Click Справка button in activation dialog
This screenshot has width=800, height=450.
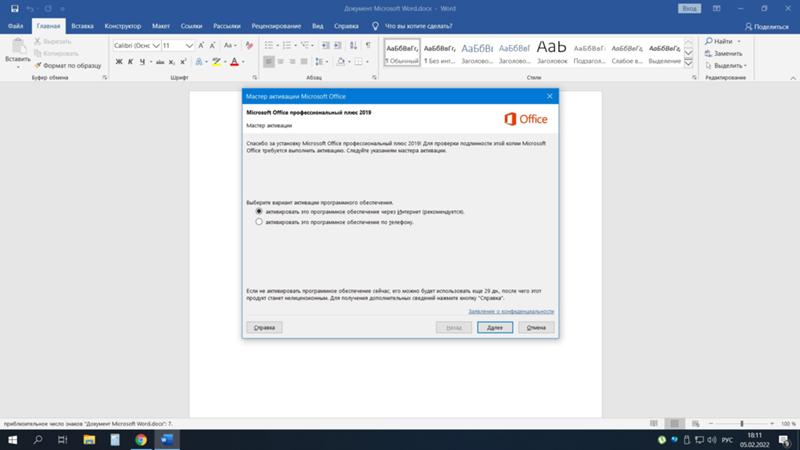click(264, 328)
